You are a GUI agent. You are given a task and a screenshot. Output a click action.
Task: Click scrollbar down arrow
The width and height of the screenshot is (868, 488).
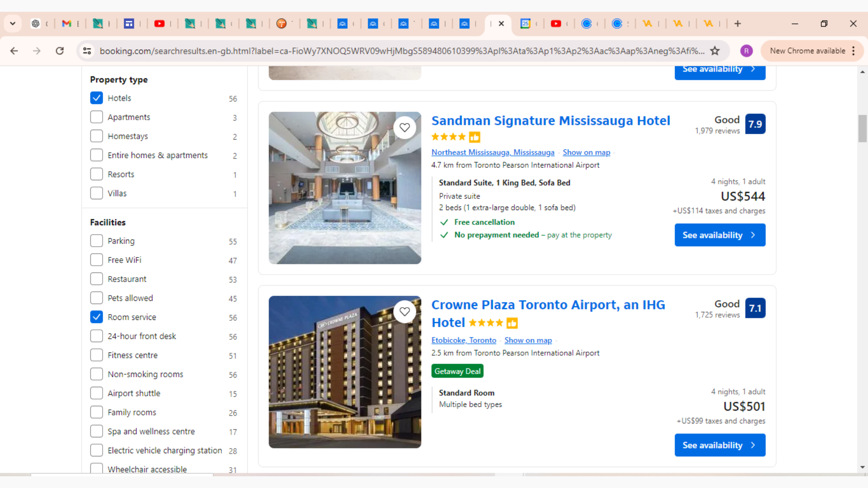tap(863, 467)
